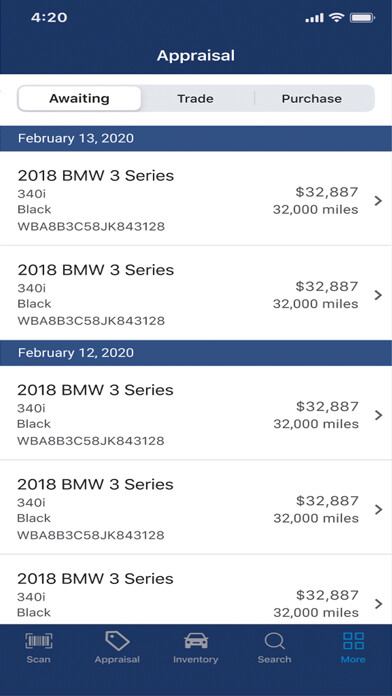
Task: Expand second February 13 BMW entry chevron
Action: click(378, 295)
